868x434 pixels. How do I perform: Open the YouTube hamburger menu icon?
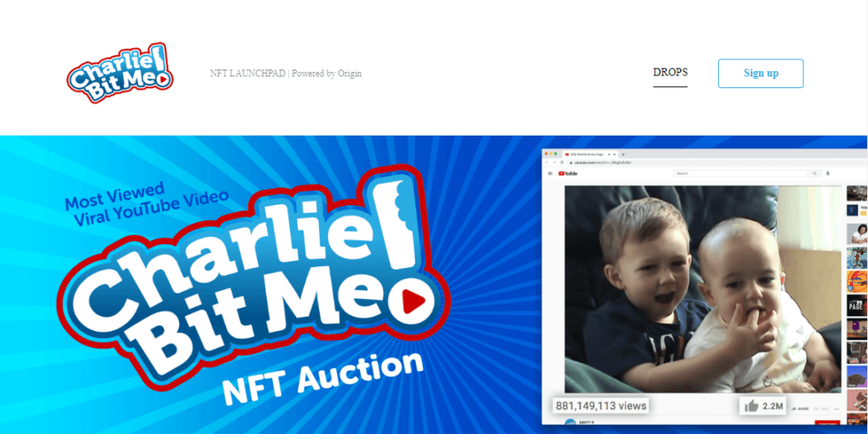(x=550, y=173)
